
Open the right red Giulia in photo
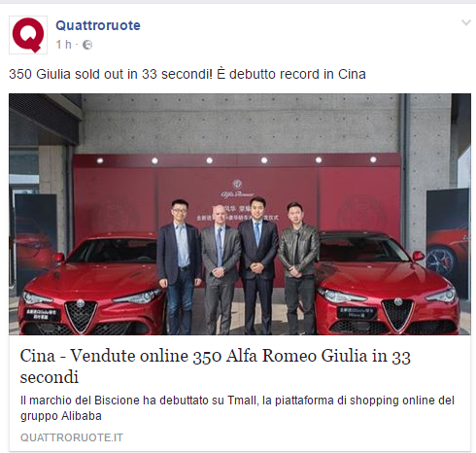click(x=387, y=283)
